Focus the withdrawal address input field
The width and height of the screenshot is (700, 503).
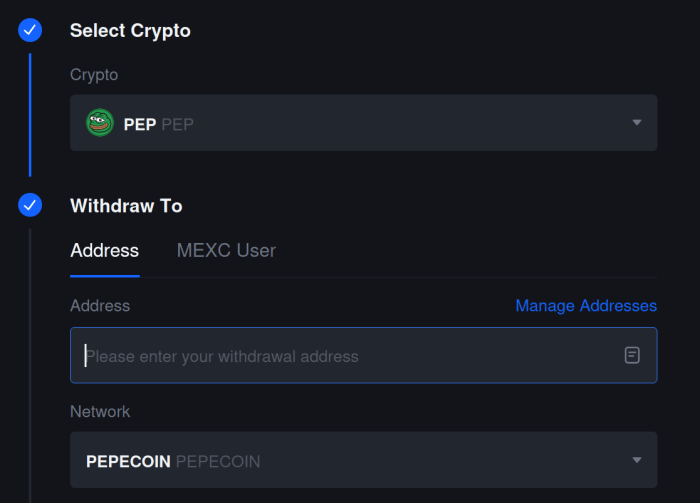tap(340, 355)
